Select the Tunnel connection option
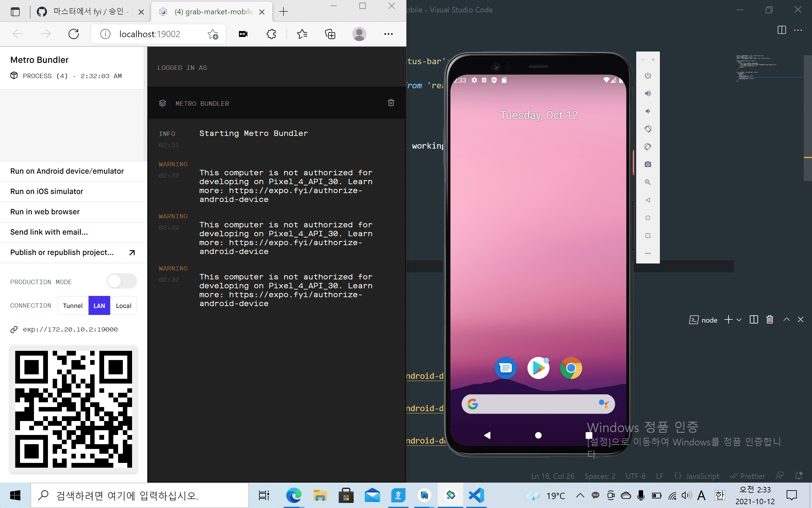812x508 pixels. (x=73, y=306)
